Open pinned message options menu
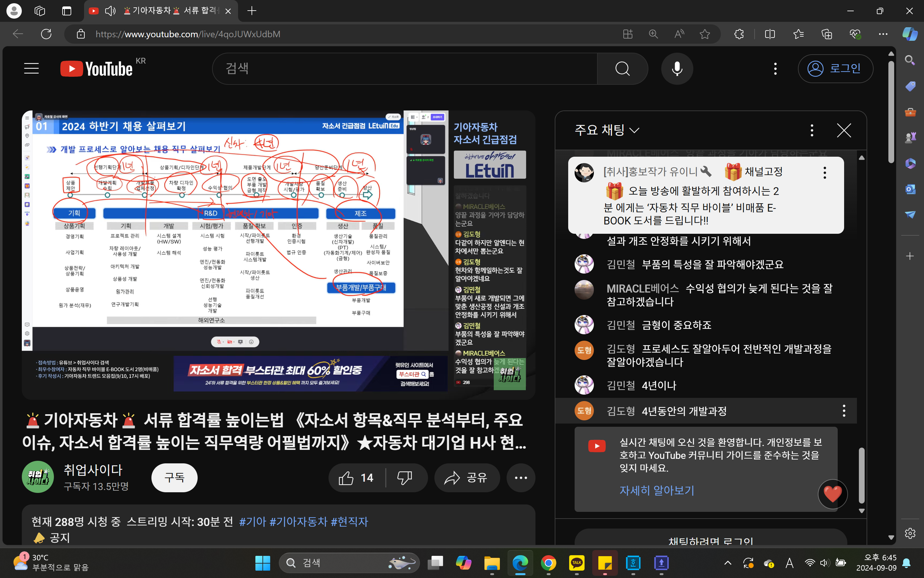 825,172
